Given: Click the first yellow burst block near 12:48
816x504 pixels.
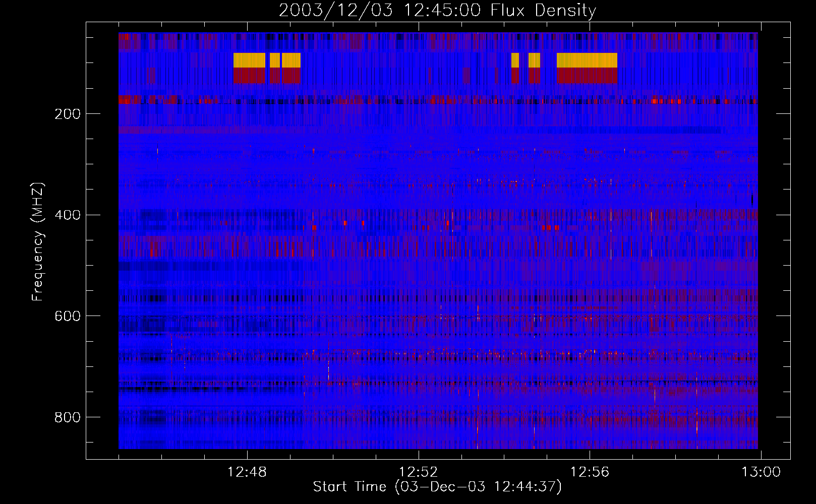Looking at the screenshot, I should 249,60.
